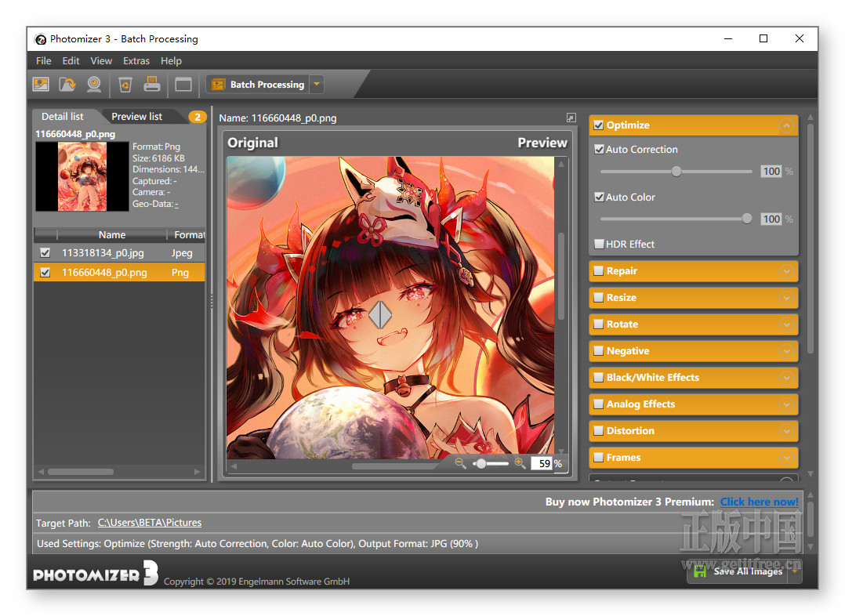Click the window view toolbar icon
The height and width of the screenshot is (616, 845).
pyautogui.click(x=183, y=85)
